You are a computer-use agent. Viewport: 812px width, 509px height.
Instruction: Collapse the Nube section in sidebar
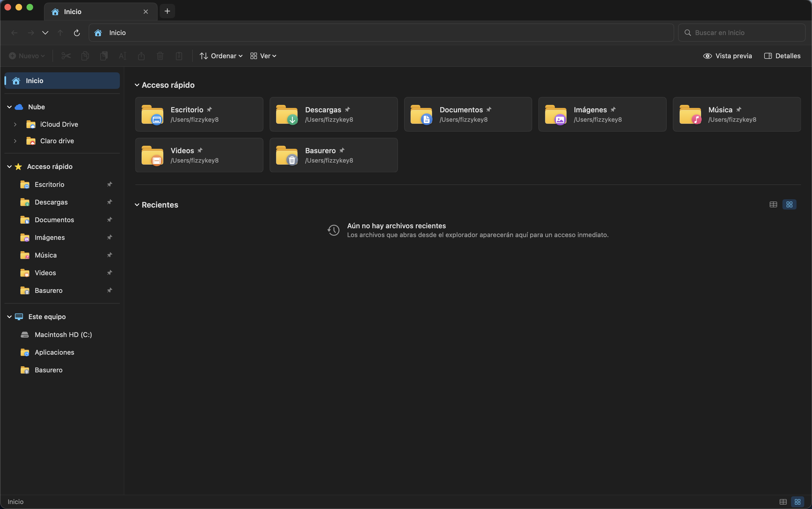point(9,107)
